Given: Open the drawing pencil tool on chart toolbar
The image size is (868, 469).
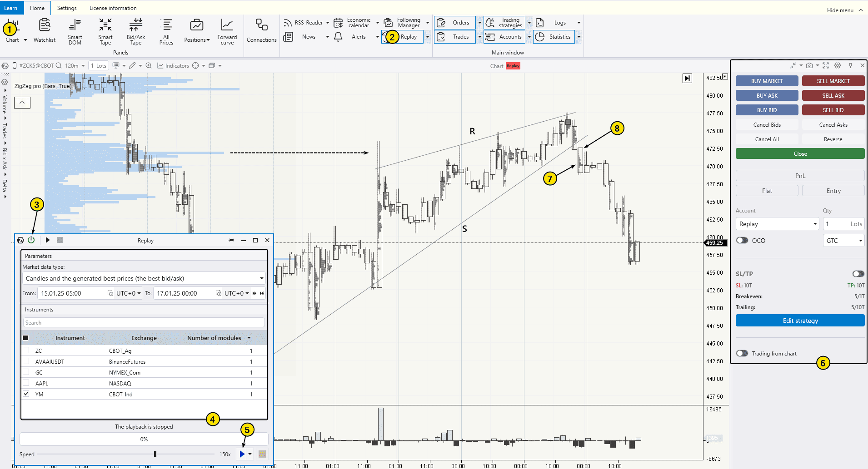Looking at the screenshot, I should click(132, 65).
